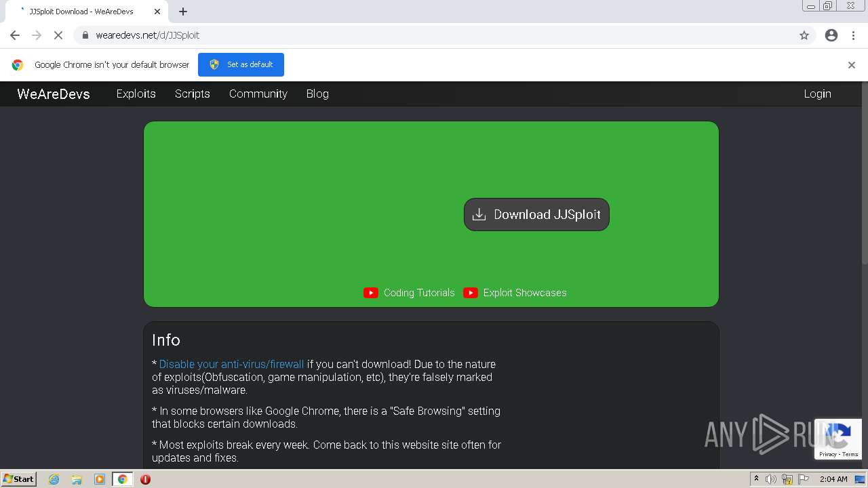The height and width of the screenshot is (488, 868).
Task: Stop loading the page
Action: (58, 35)
